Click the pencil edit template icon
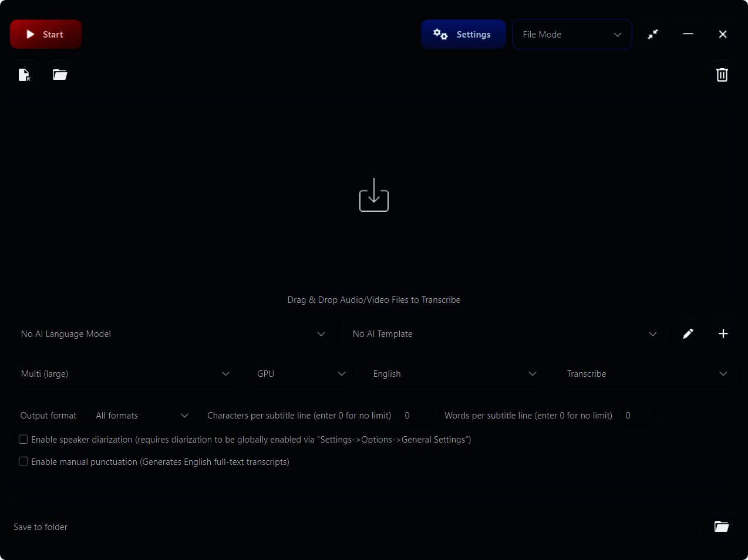Viewport: 748px width, 560px height. (688, 334)
